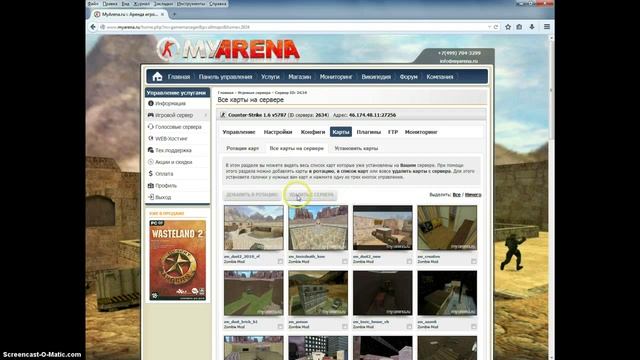The image size is (640, 360).
Task: Open the URL bar history dropdown arrow
Action: pyautogui.click(x=489, y=27)
